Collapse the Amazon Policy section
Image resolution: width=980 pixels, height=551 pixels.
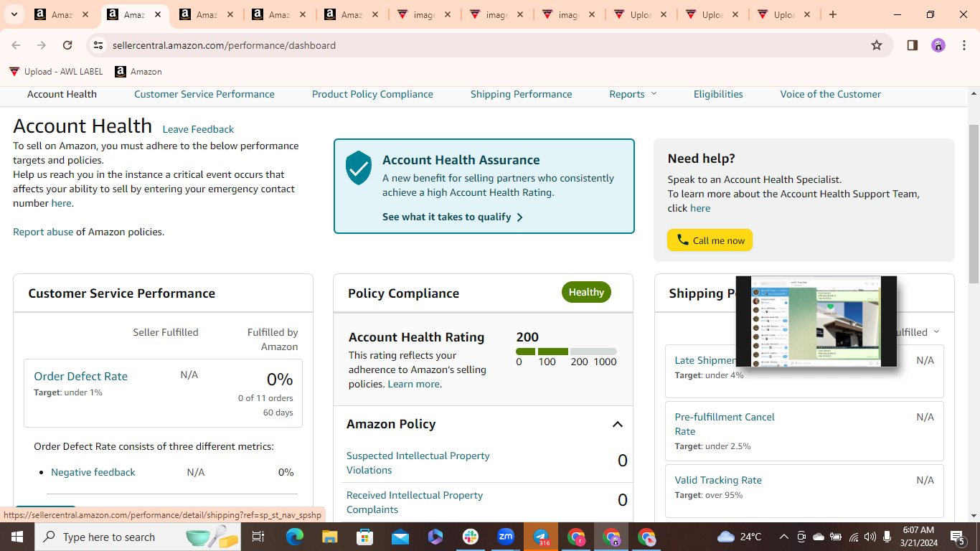pos(617,424)
